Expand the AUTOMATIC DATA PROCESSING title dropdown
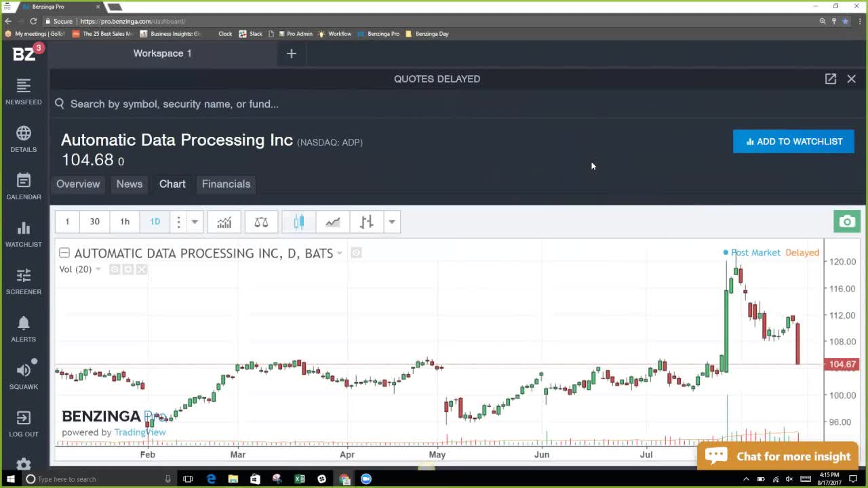 (x=340, y=253)
